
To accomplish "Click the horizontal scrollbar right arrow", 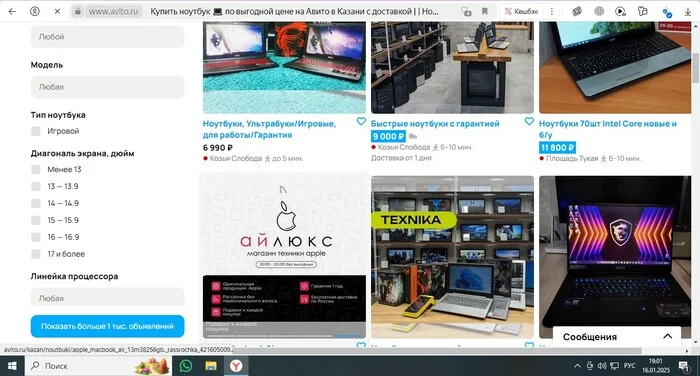I will click(x=687, y=351).
